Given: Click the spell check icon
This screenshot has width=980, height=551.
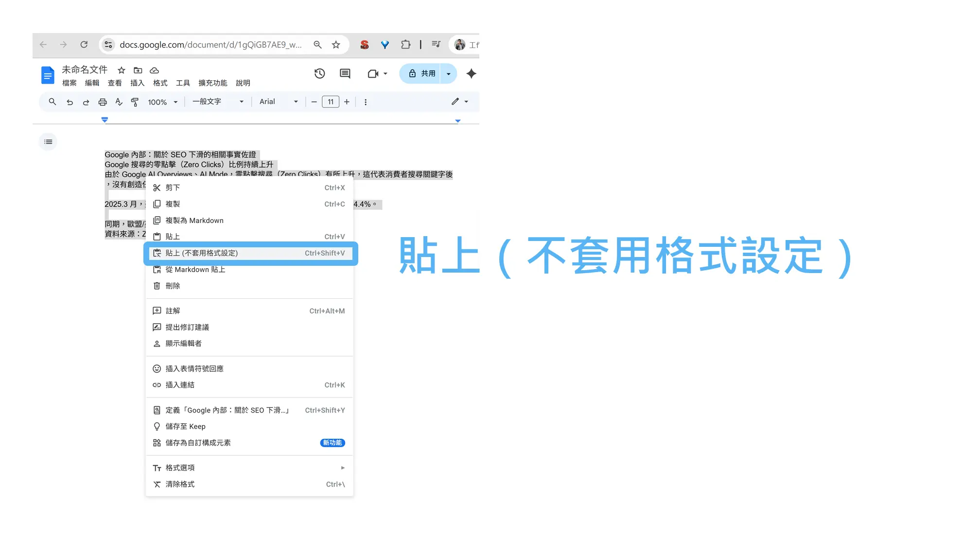Looking at the screenshot, I should click(x=119, y=102).
